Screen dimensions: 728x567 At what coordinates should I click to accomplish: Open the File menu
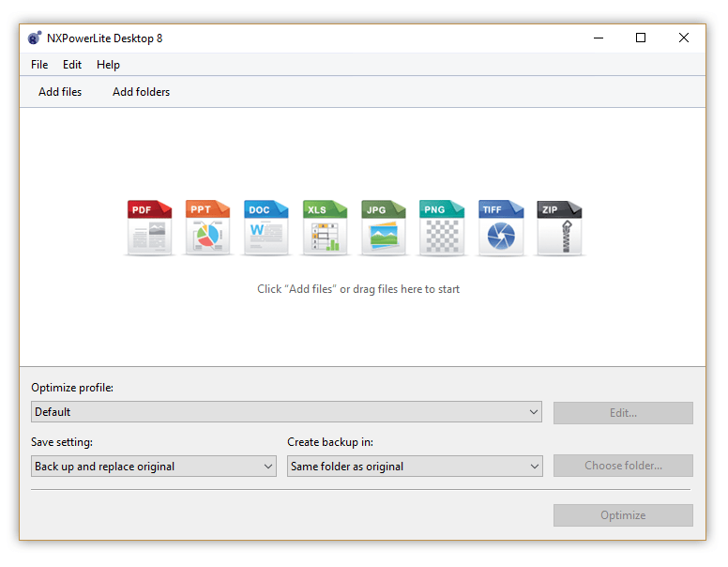click(39, 65)
